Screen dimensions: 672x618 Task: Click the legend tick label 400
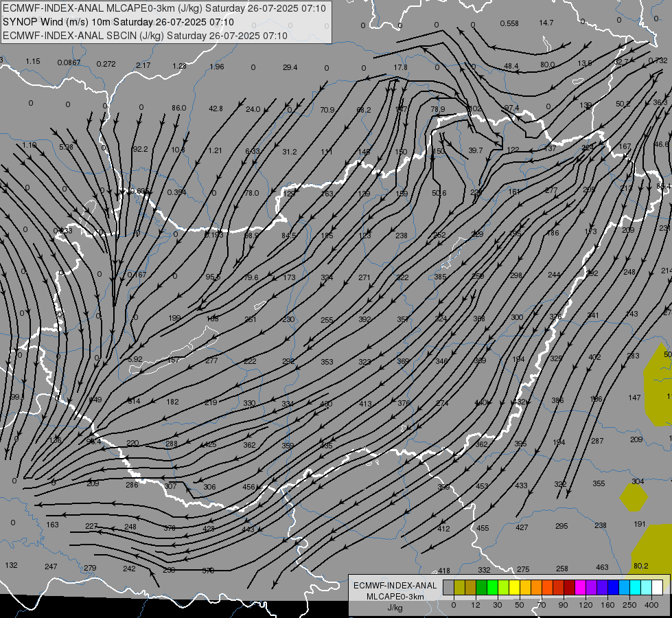tap(651, 605)
